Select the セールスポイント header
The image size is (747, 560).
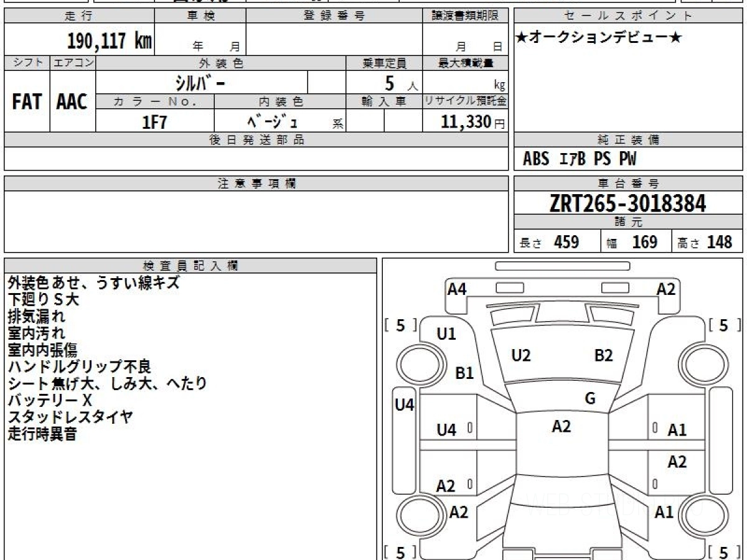tap(628, 16)
